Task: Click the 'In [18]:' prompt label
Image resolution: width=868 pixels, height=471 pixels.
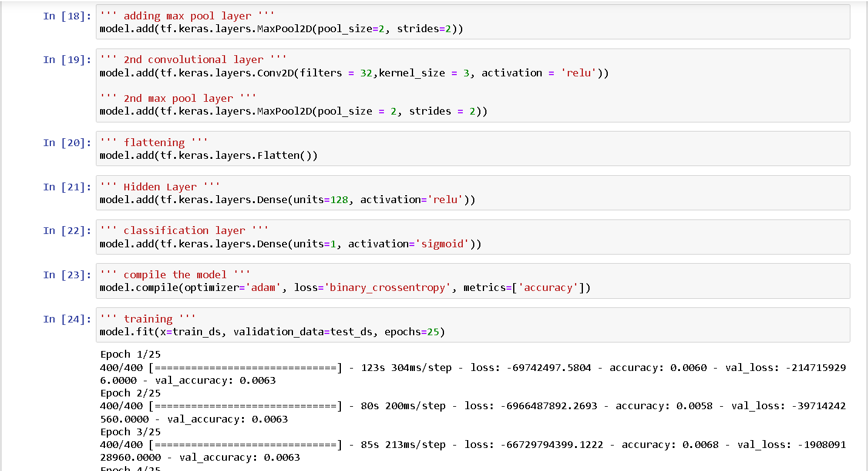Action: (67, 16)
